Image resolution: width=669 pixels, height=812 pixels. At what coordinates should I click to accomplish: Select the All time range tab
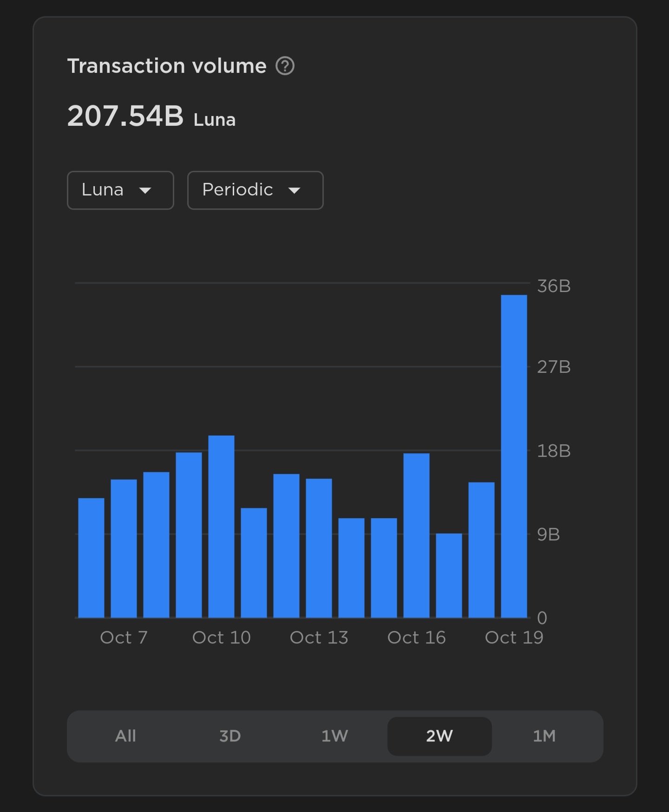[125, 736]
